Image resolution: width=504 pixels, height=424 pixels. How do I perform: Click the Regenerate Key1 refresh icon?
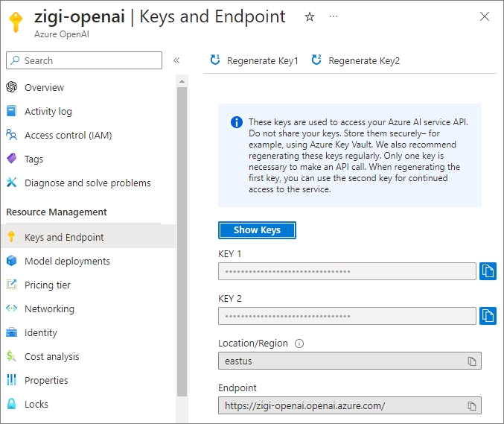click(x=215, y=60)
